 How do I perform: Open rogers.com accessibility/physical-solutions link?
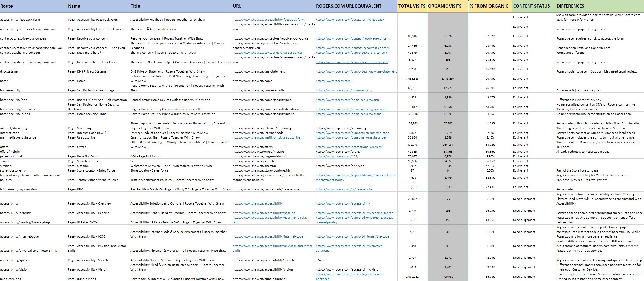350,248
